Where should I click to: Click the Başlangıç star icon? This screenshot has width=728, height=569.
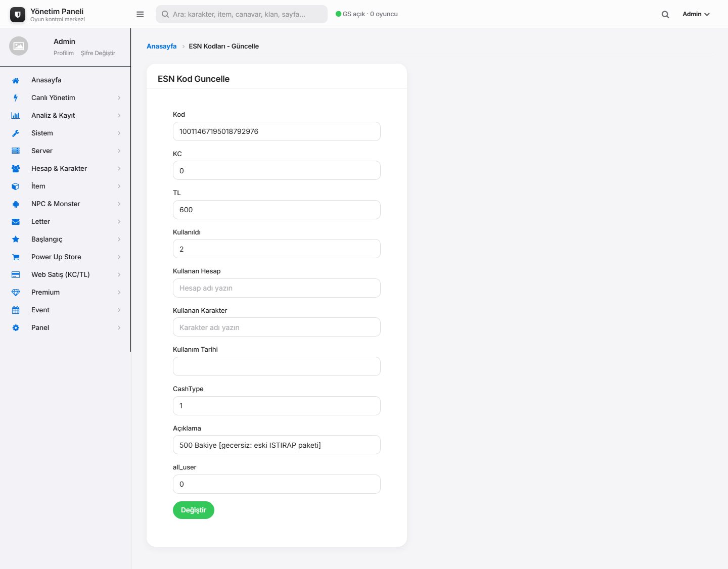coord(16,240)
